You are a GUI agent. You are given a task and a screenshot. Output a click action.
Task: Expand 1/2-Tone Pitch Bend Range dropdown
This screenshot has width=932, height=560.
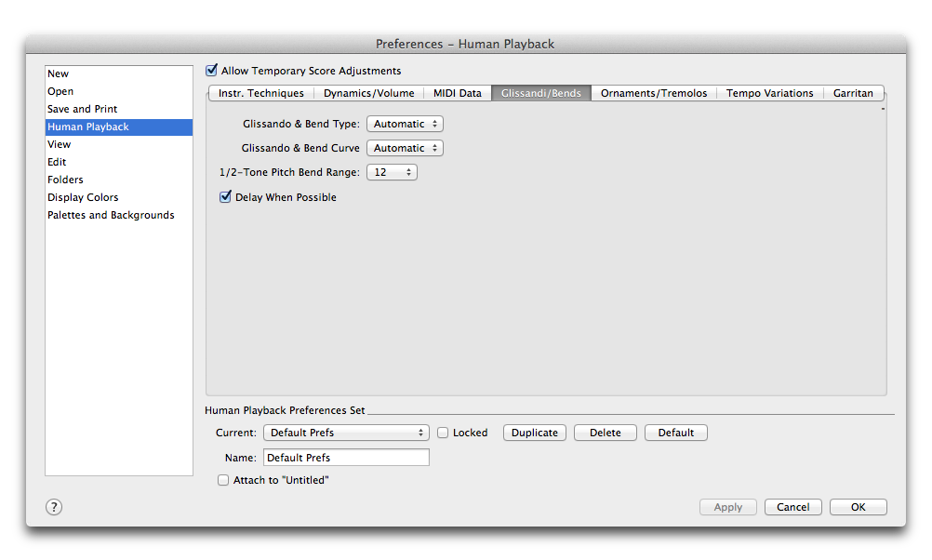[392, 172]
